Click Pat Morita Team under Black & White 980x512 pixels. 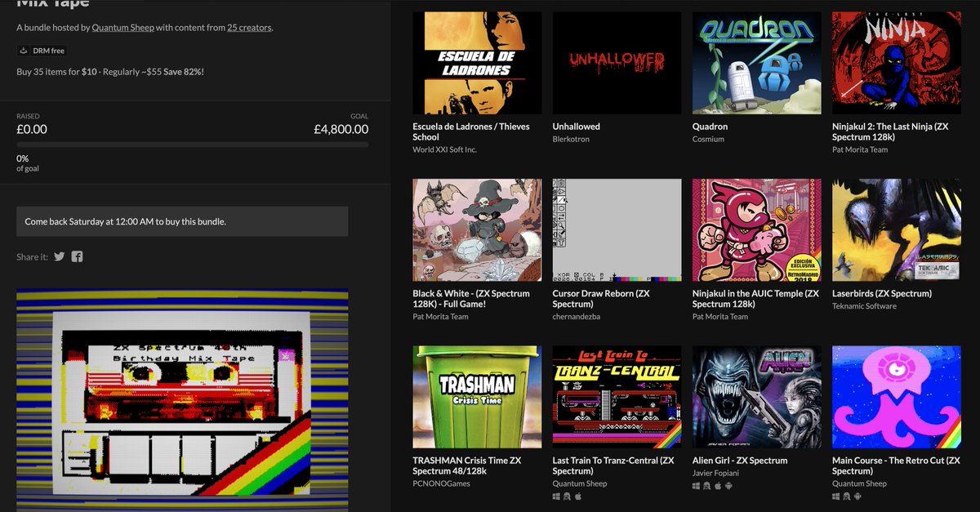coord(441,316)
